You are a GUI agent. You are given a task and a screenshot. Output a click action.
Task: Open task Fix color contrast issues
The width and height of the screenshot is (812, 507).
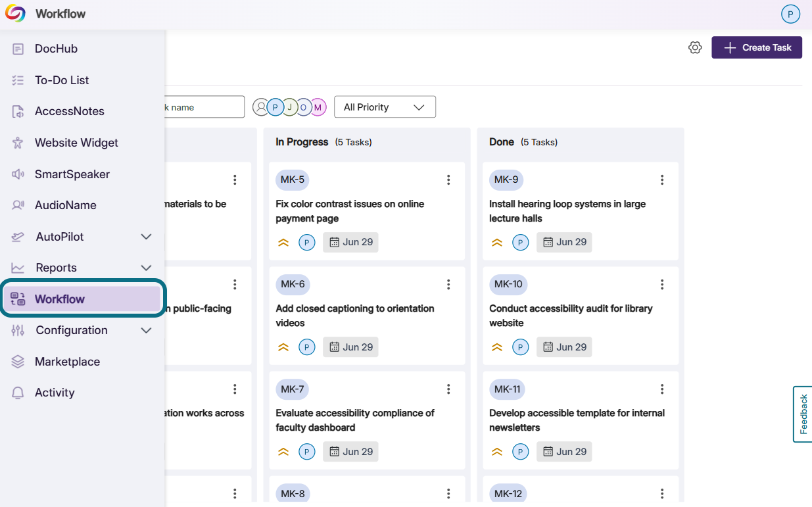(x=350, y=211)
